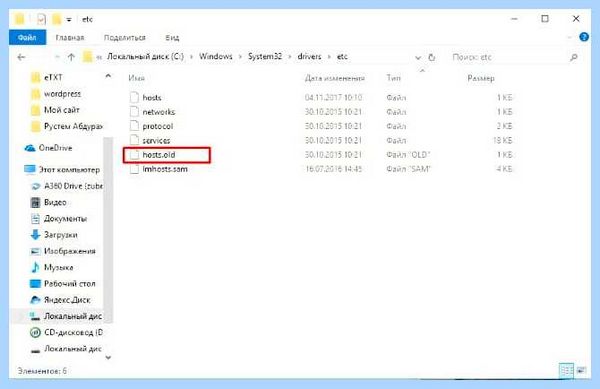
Task: Select size cell 18 КБ
Action: click(x=502, y=140)
